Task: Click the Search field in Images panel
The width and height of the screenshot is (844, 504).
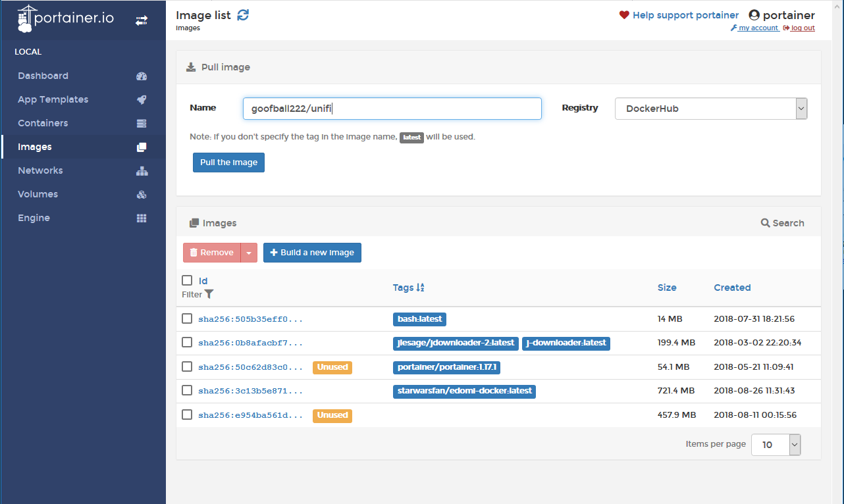Action: (x=788, y=223)
